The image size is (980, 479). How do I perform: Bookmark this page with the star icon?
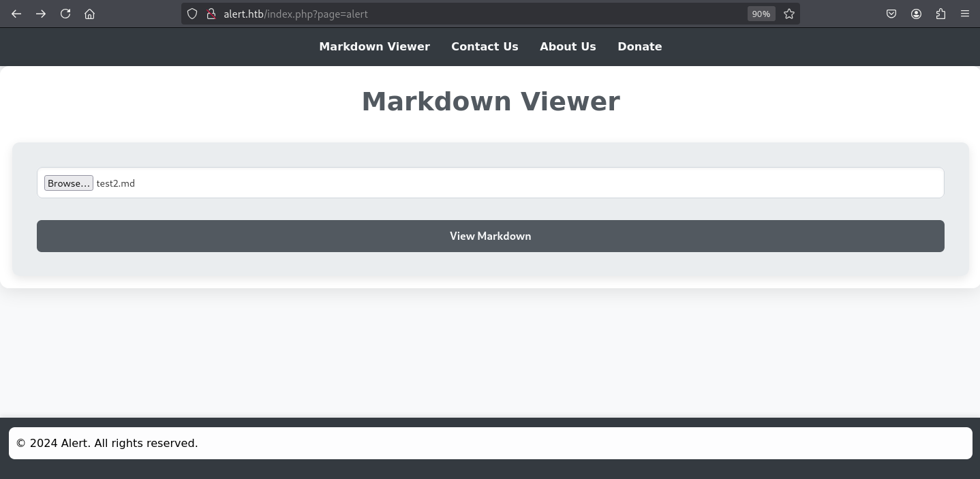[x=789, y=14]
